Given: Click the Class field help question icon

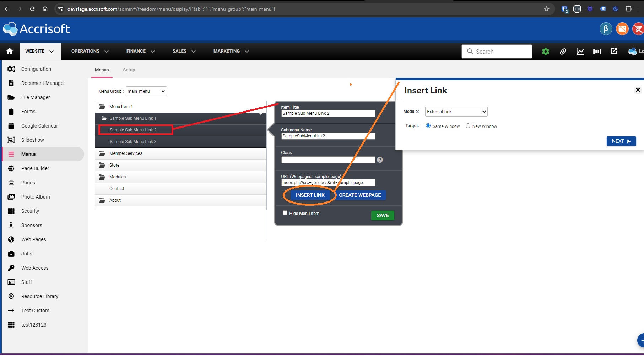Looking at the screenshot, I should [x=380, y=160].
